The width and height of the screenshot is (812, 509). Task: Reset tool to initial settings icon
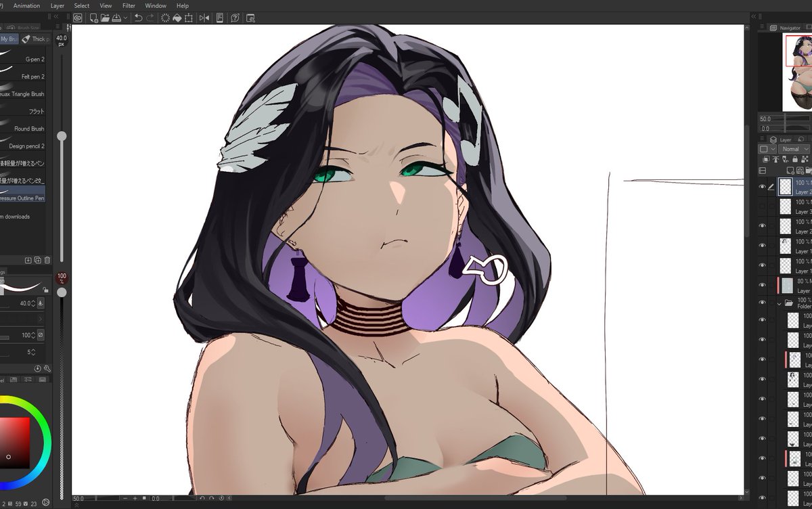(x=37, y=369)
